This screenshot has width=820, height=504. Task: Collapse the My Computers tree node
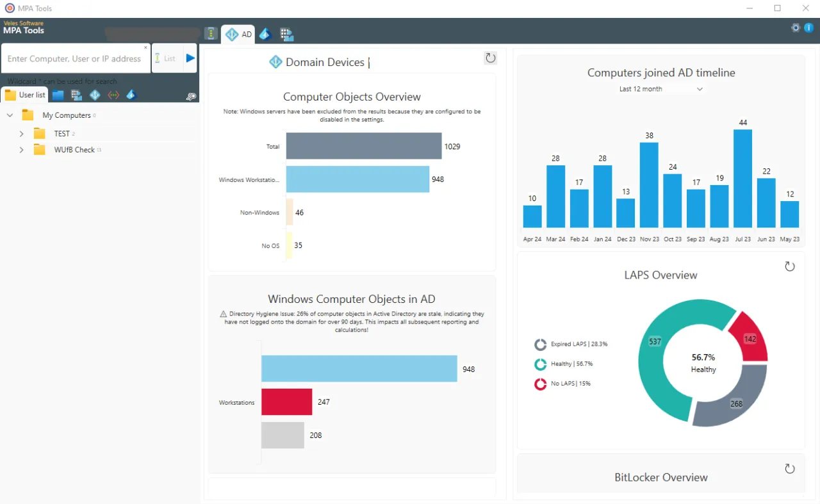[10, 115]
